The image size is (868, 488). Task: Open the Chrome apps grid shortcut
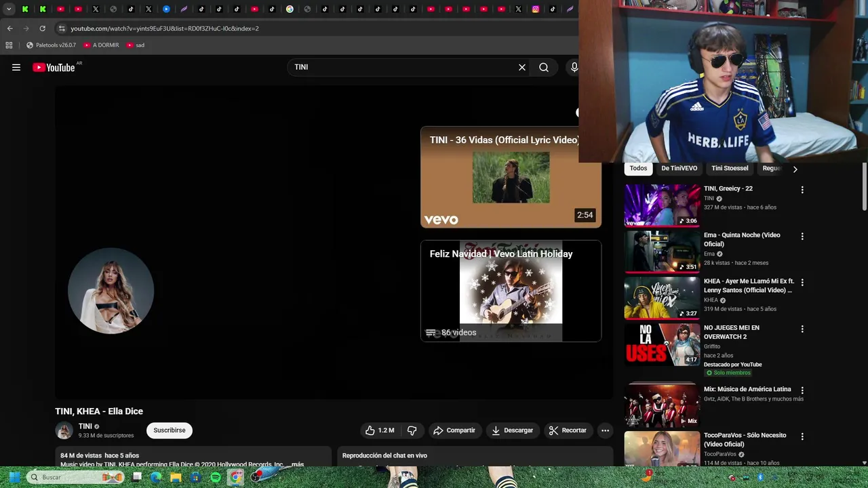click(x=9, y=45)
